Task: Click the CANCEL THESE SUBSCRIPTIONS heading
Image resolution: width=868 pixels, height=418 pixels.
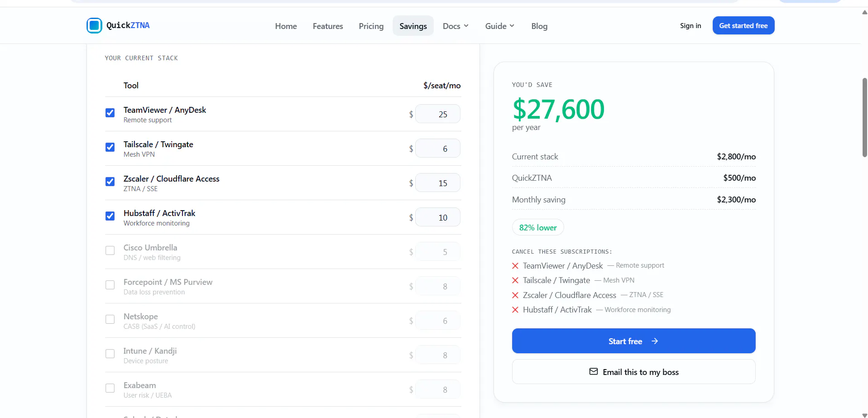Action: click(x=562, y=252)
